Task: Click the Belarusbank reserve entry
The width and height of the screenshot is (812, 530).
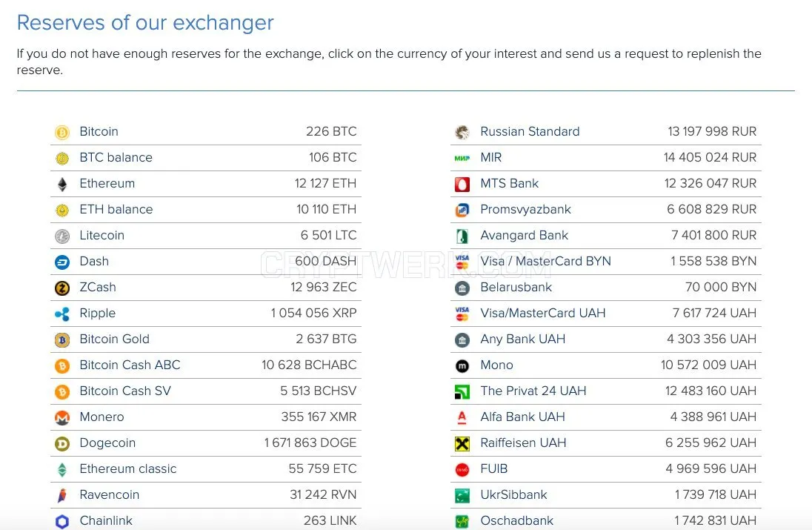Action: tap(606, 288)
